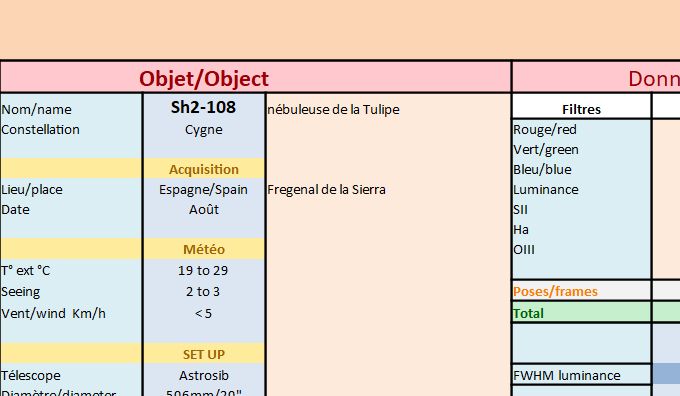
Task: Select the Luminance filter row label
Action: pyautogui.click(x=581, y=190)
